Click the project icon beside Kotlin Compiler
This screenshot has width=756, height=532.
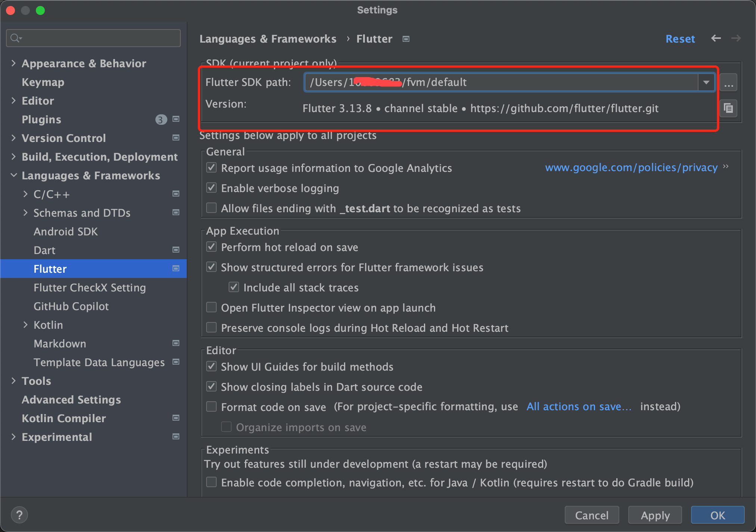pyautogui.click(x=176, y=418)
